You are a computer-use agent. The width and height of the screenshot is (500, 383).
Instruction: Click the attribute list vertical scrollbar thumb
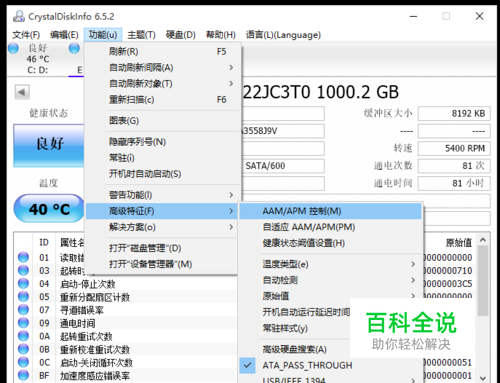coord(483,281)
